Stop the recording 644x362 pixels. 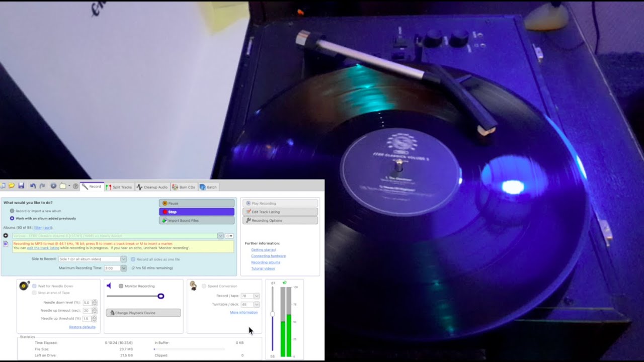pyautogui.click(x=197, y=212)
